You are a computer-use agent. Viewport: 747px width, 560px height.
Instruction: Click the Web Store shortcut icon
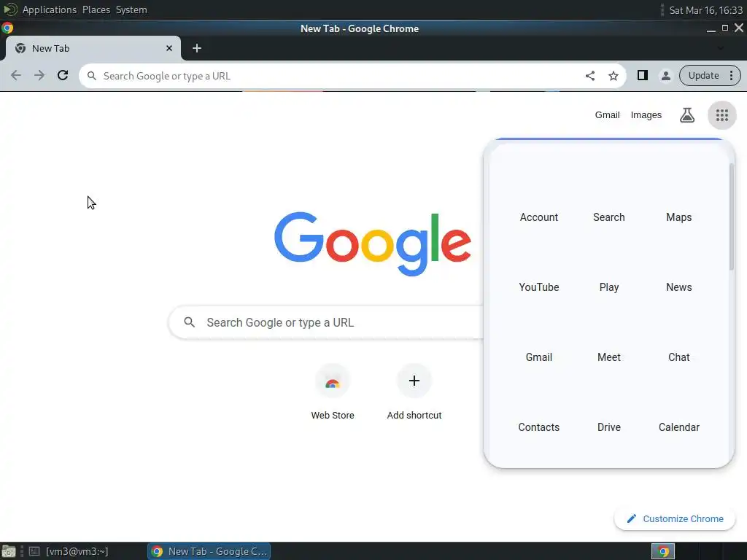pos(332,381)
